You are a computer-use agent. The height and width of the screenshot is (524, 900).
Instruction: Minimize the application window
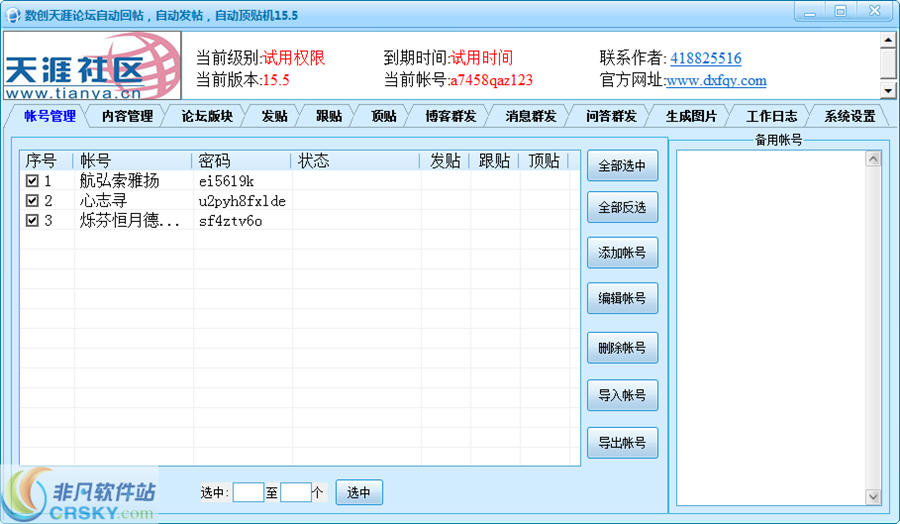point(810,12)
